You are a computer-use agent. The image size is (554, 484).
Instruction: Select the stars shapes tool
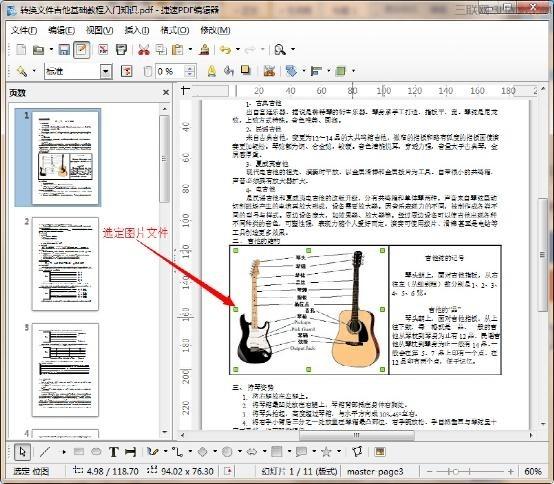tap(326, 452)
